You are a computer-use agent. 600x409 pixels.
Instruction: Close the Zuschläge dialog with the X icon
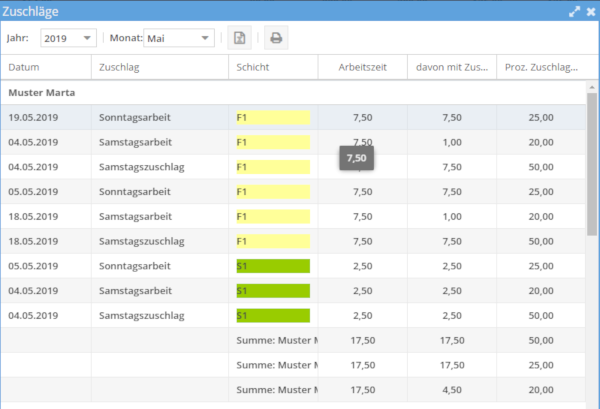click(589, 11)
